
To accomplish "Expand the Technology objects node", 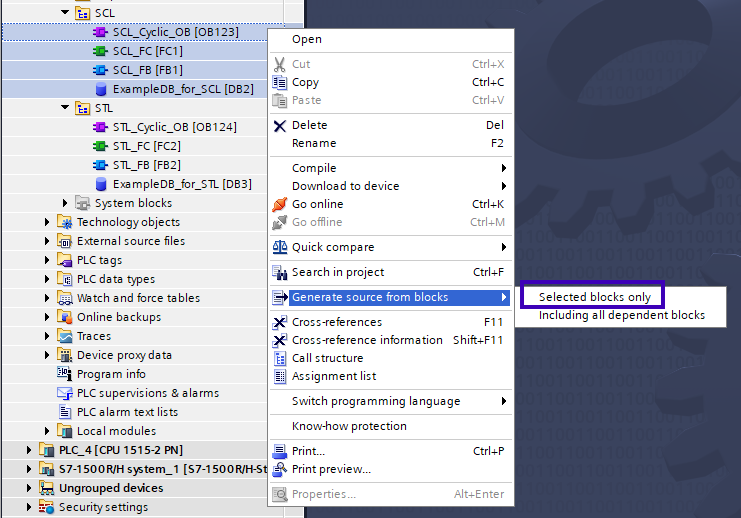I will (x=47, y=222).
